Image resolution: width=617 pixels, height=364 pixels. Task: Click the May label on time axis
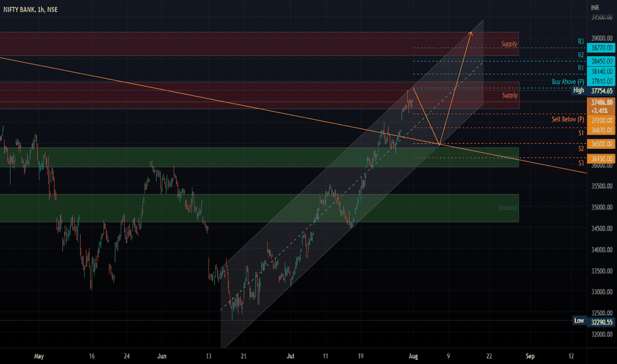[39, 357]
